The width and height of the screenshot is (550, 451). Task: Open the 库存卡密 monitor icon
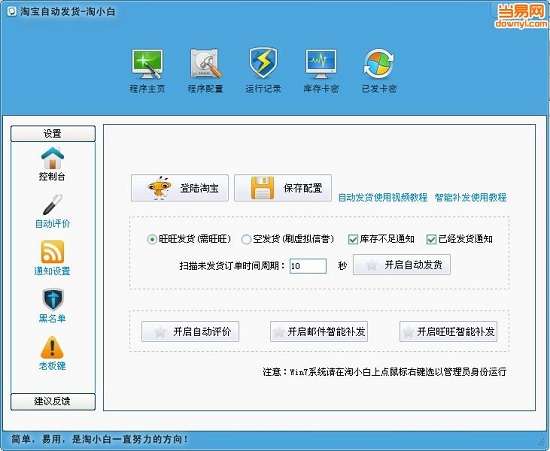click(x=321, y=64)
